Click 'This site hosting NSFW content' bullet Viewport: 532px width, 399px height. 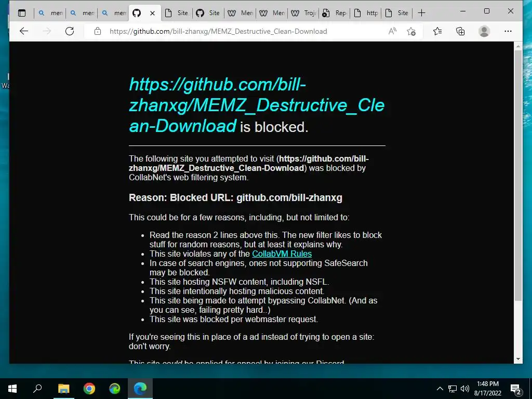pyautogui.click(x=239, y=282)
